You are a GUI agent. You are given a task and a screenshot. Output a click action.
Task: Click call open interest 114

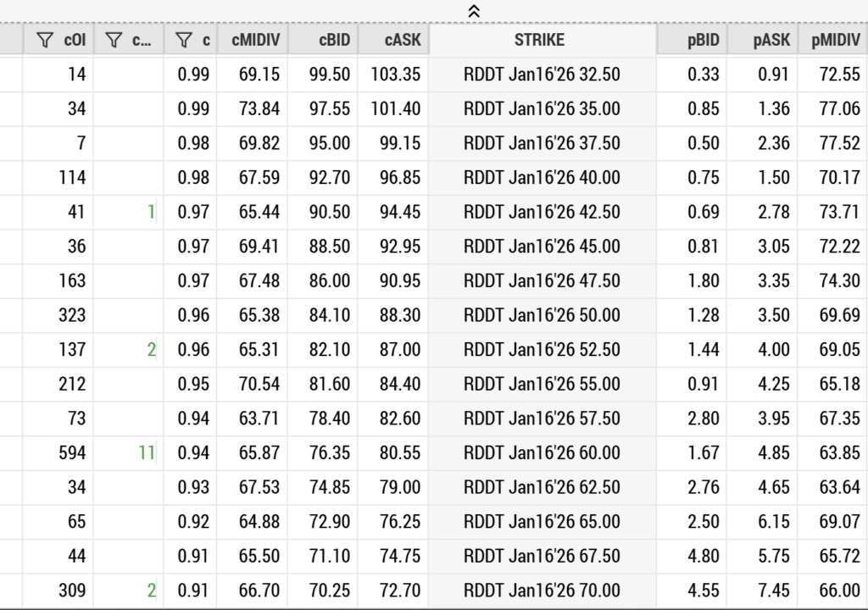tap(73, 177)
